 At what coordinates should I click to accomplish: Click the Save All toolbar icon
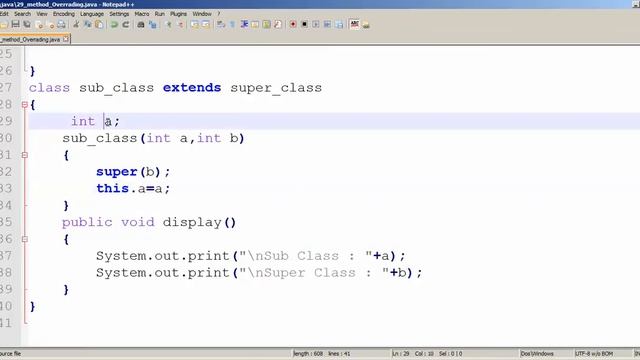coord(27,24)
